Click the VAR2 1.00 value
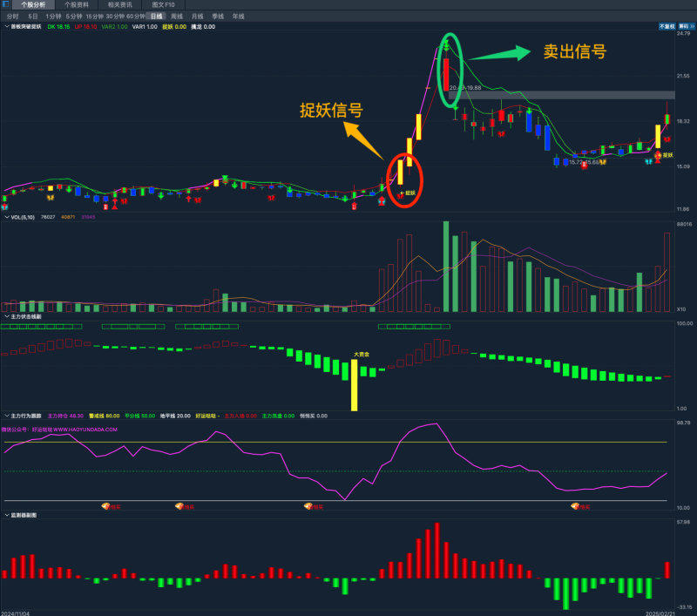This screenshot has width=697, height=616. [x=114, y=27]
